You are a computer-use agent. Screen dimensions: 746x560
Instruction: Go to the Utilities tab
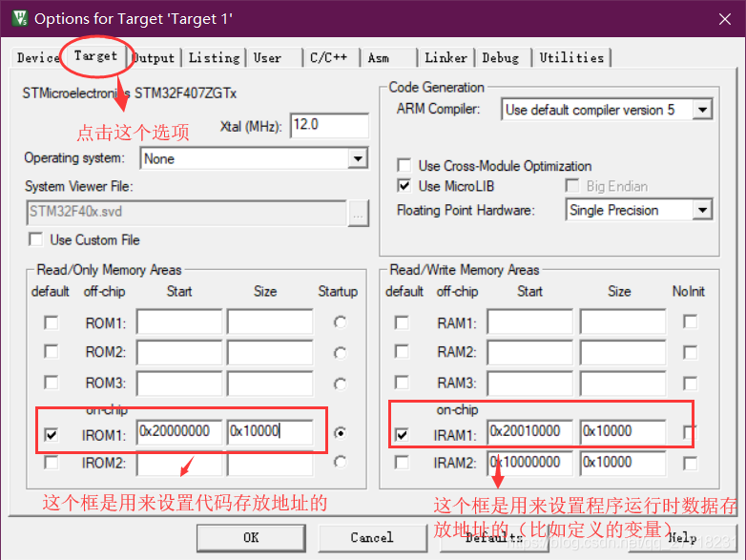coord(571,58)
